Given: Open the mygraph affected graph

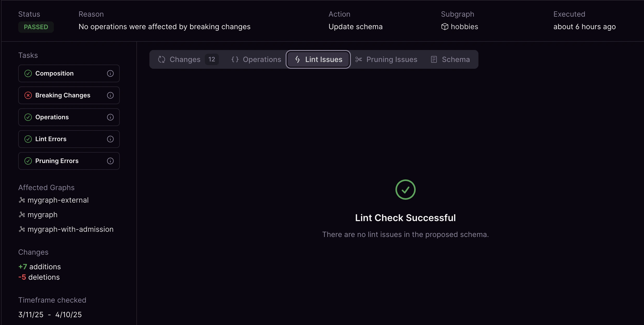Looking at the screenshot, I should point(42,215).
